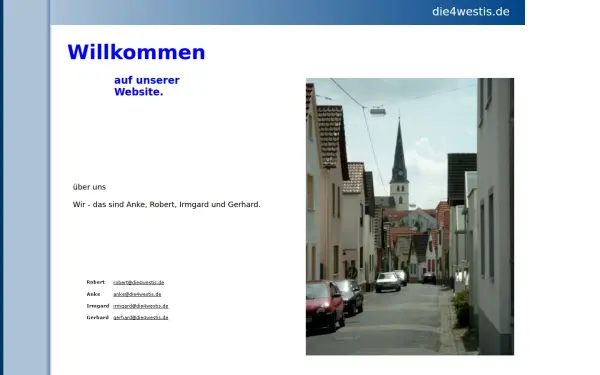The image size is (600, 375).
Task: Click the 'auf unserer Website.' subheading
Action: 147,86
